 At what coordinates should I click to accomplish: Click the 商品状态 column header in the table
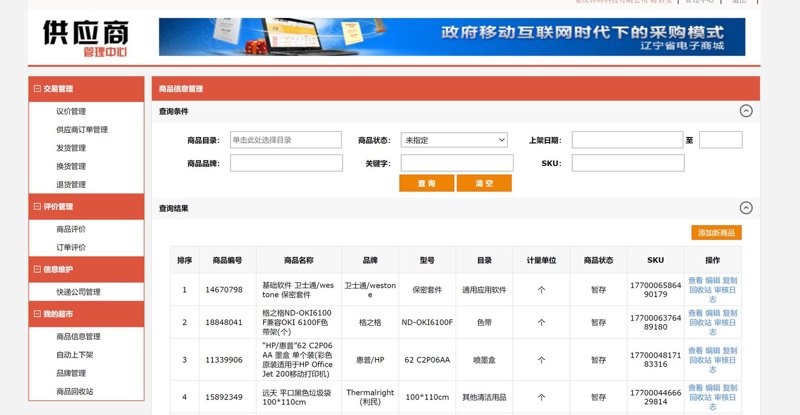(598, 260)
